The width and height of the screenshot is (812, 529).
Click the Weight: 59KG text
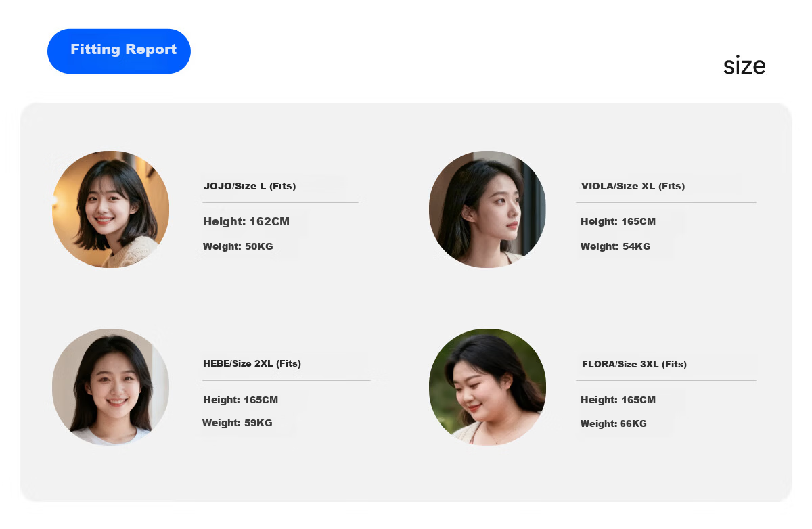[238, 423]
